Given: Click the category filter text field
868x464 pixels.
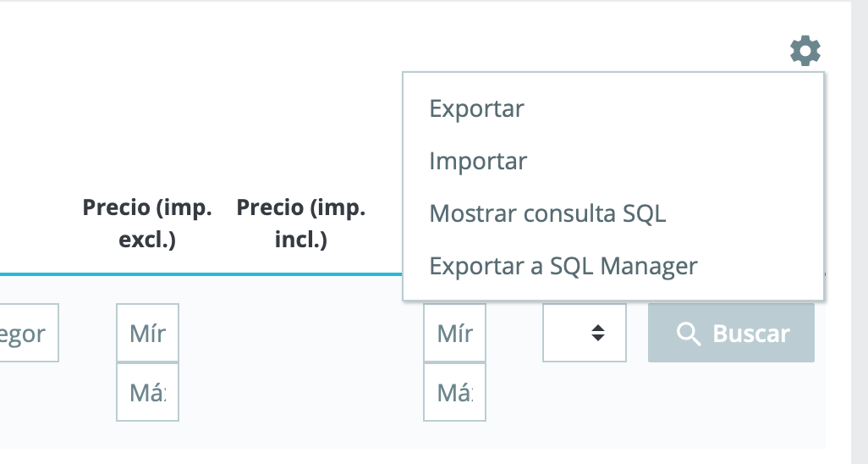Looking at the screenshot, I should (x=29, y=333).
